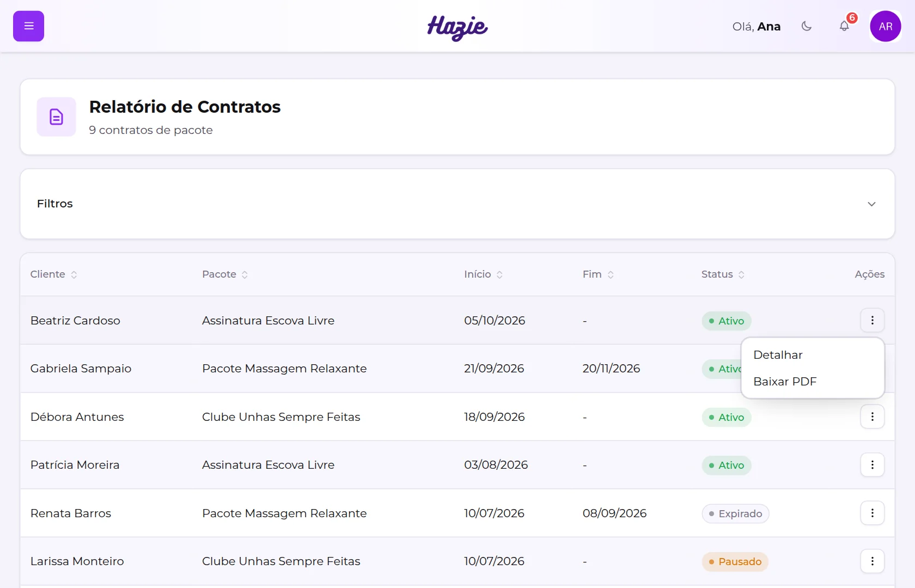
Task: Choose Baixar PDF from the actions menu
Action: (813, 382)
